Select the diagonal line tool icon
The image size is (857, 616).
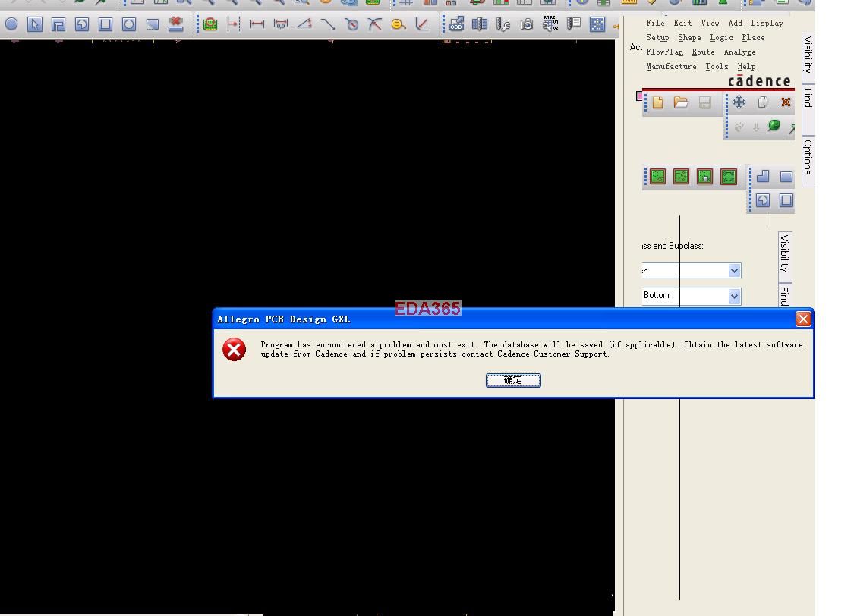[x=328, y=24]
